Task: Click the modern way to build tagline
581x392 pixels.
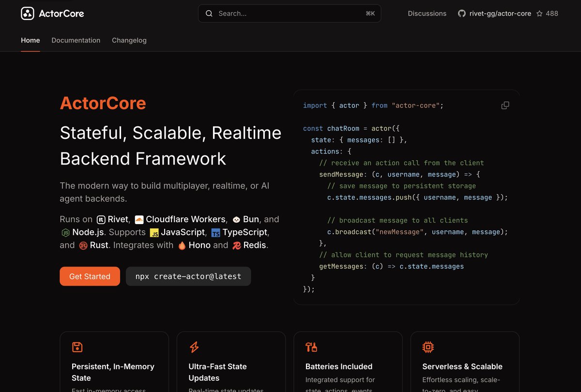Action: tap(165, 192)
